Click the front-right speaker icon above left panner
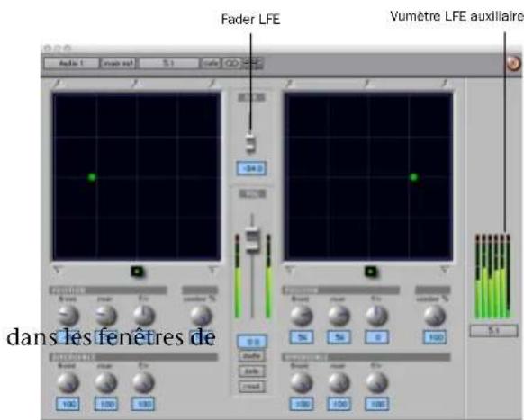Image resolution: width=524 pixels, height=420 pixels. (x=212, y=83)
